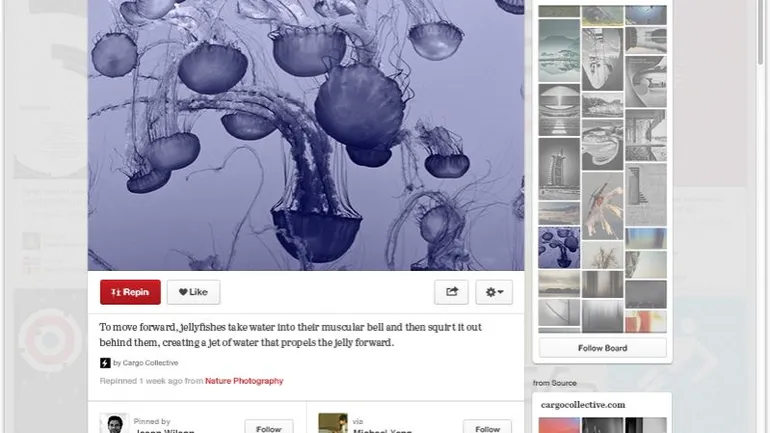Follow the user shown after via

click(x=487, y=427)
